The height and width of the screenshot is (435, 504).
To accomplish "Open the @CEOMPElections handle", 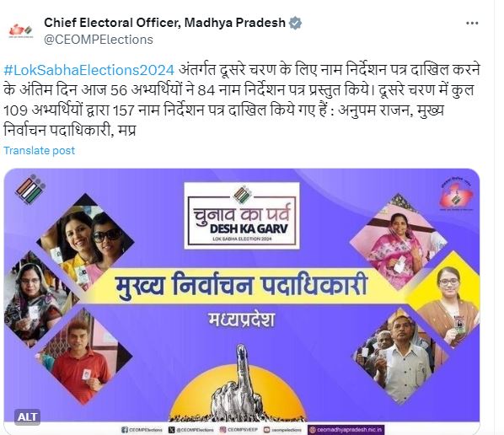I will (x=99, y=40).
